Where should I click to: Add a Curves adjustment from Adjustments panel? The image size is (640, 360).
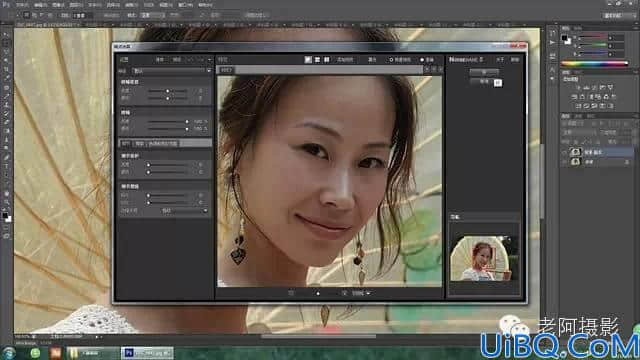[x=594, y=87]
